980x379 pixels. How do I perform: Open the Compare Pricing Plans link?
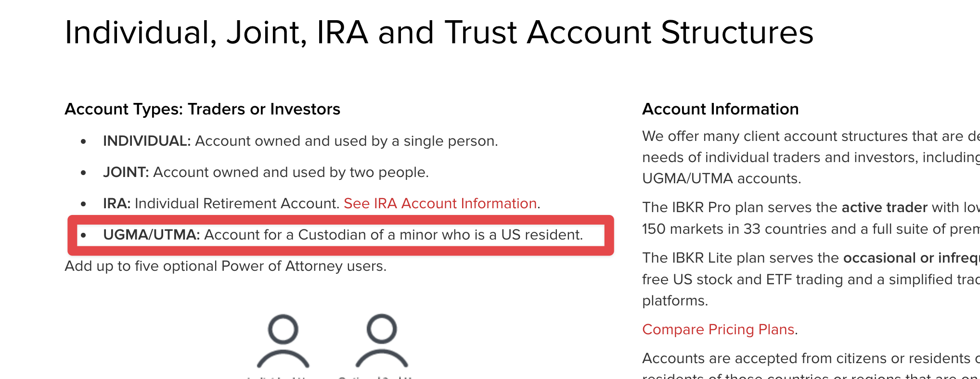718,329
